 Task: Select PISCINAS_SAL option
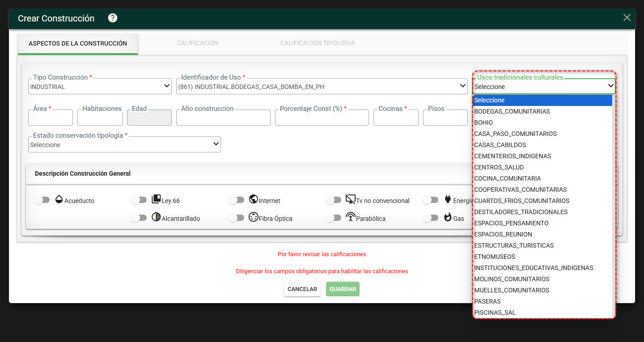coord(542,312)
